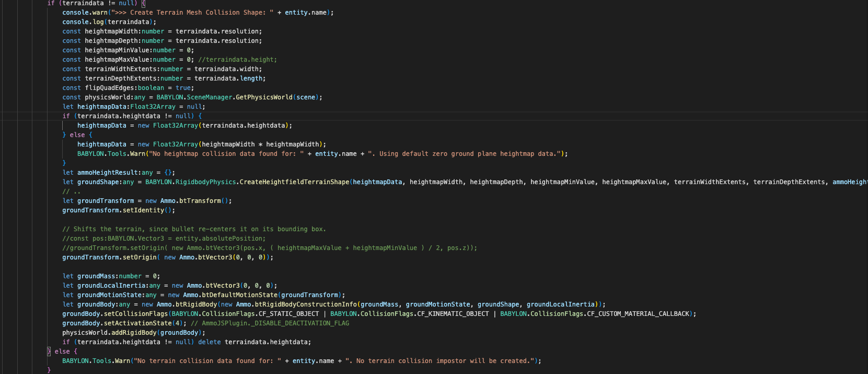Click the console.log(terraindata) statement
Screen dimensions: 868x374
click(109, 22)
